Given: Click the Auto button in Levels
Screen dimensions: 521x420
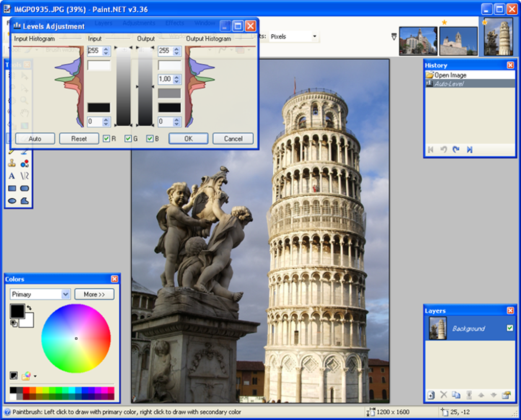Looking at the screenshot, I should coord(35,138).
